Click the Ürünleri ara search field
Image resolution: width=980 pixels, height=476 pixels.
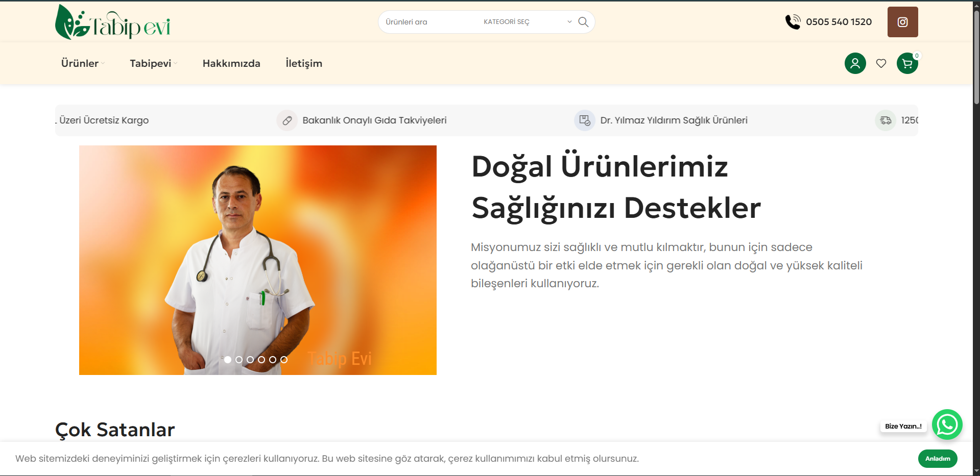[429, 22]
